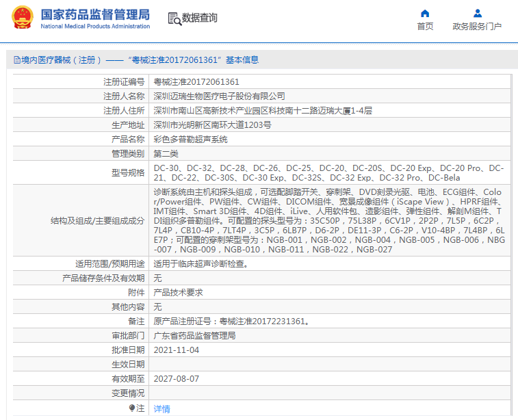Screen dimensions: 518x420
Task: Click approving department 广东省药品监督管理局
Action: pyautogui.click(x=194, y=335)
